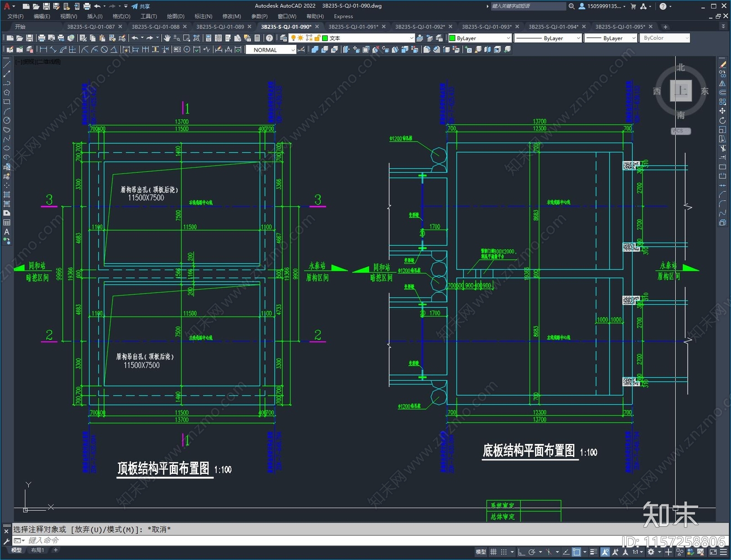Screen dimensions: 731x560
Task: Select the Line tool in draw toolbar
Action: pyautogui.click(x=7, y=65)
